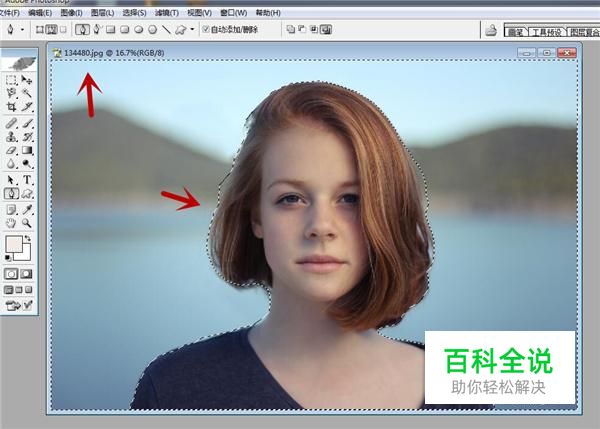Switch to Standard mode editing

11,274
